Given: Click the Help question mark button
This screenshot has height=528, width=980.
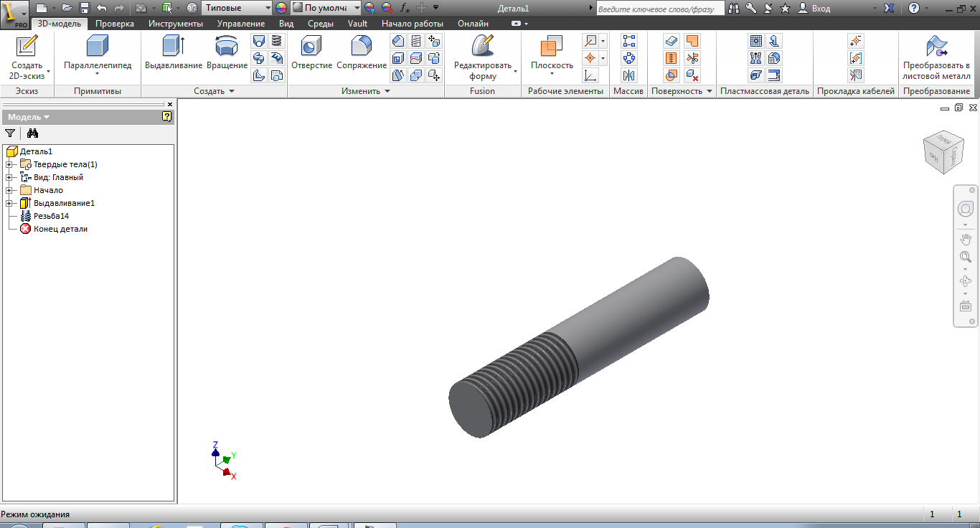Looking at the screenshot, I should tap(913, 8).
